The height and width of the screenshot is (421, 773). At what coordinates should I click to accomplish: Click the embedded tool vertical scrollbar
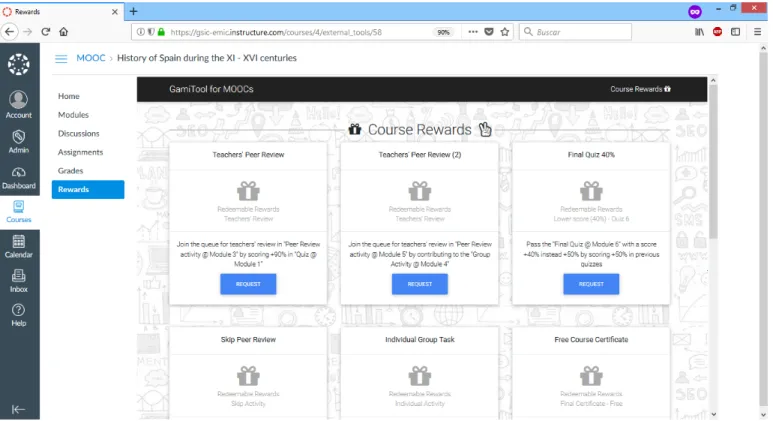click(713, 163)
